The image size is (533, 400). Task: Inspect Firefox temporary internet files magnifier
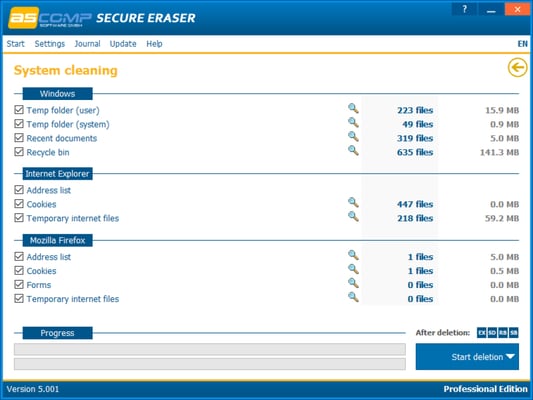[x=353, y=297]
